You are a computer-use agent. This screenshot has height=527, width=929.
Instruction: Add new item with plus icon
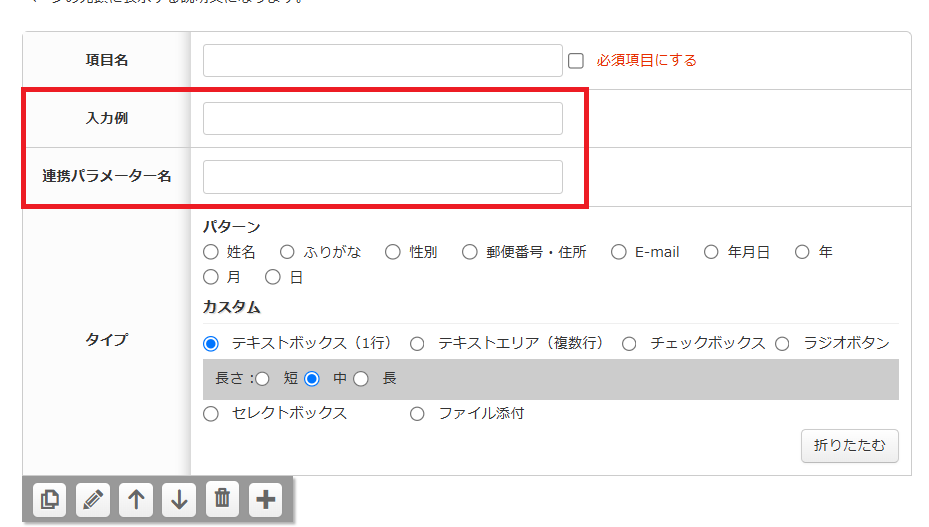[x=265, y=499]
